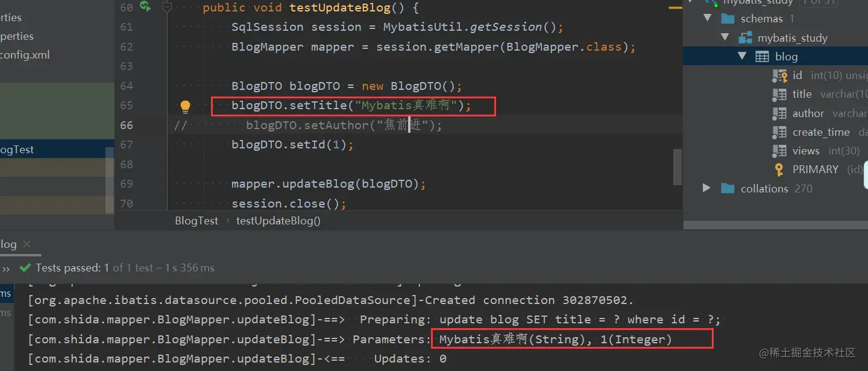Select the title column label
This screenshot has width=868, height=371.
(x=802, y=94)
